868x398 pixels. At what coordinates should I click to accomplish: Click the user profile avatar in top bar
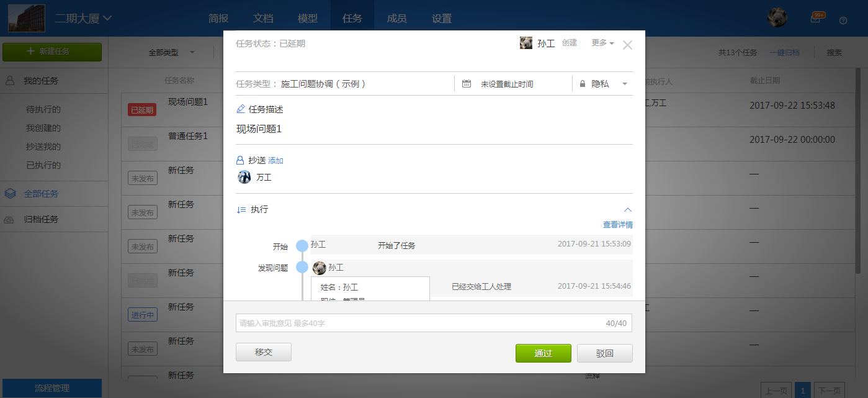pyautogui.click(x=777, y=18)
